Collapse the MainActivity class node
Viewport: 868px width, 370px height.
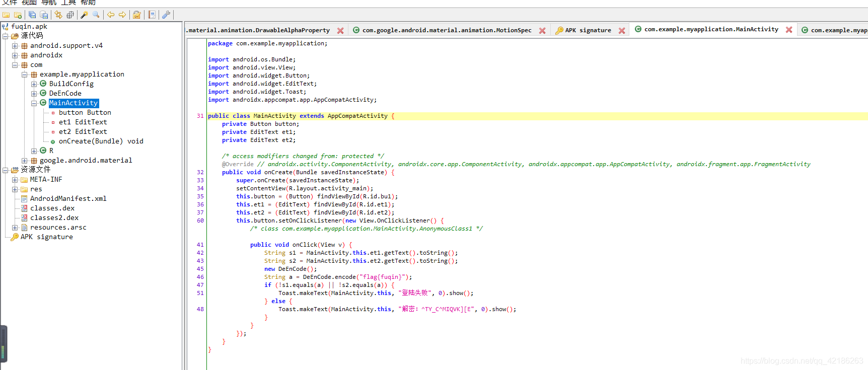point(34,103)
